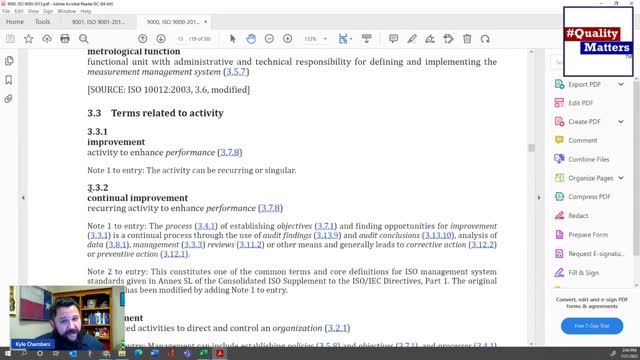Image resolution: width=640 pixels, height=360 pixels.
Task: Show the attachments paperclip panel
Action: 9,99
